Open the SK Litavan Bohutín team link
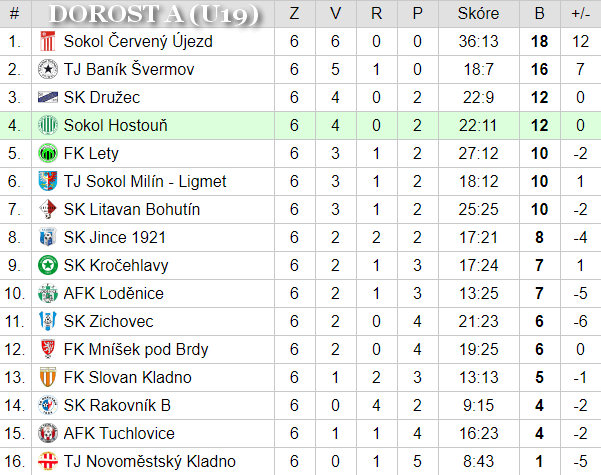The height and width of the screenshot is (475, 601). tap(132, 209)
